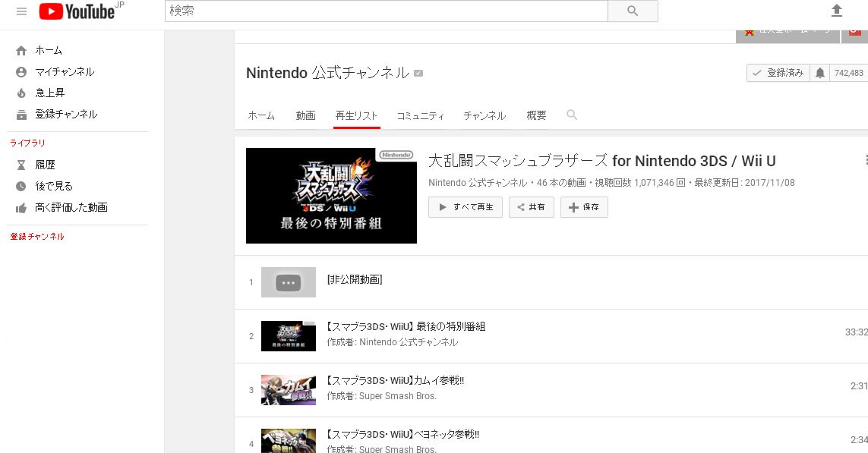Click the 742,483 subscriber count
Image resolution: width=868 pixels, height=453 pixels.
pyautogui.click(x=848, y=73)
